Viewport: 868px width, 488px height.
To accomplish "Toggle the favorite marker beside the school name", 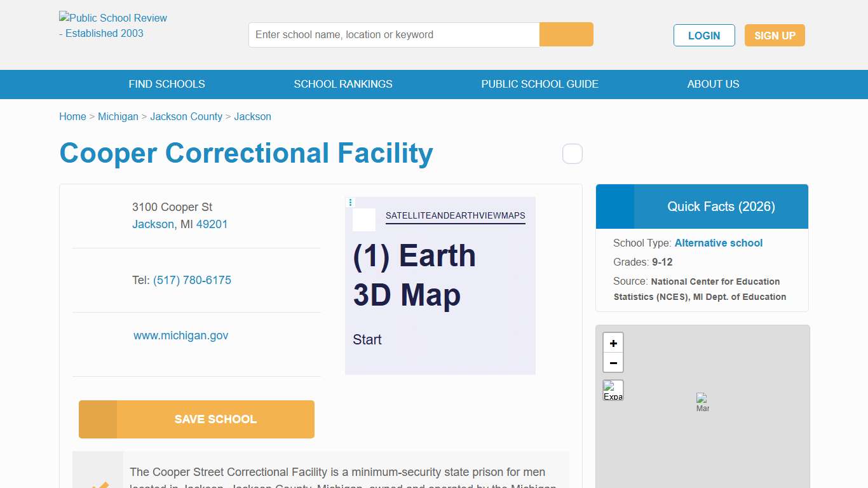I will coord(572,154).
